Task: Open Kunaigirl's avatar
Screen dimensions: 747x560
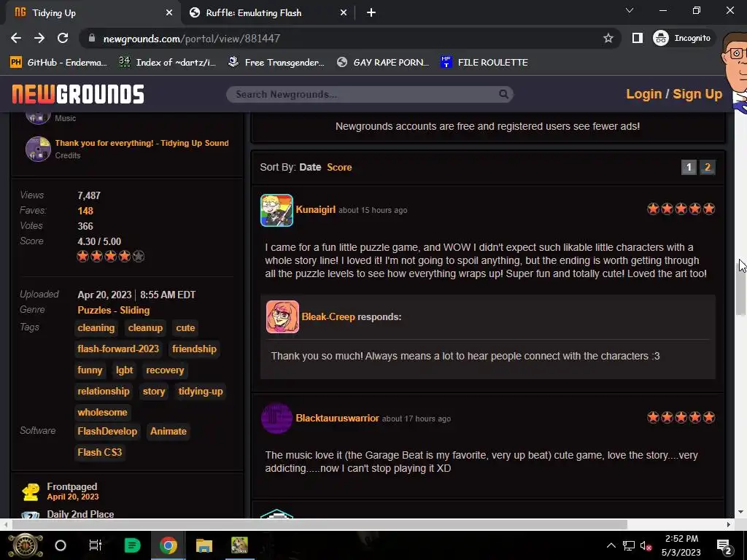Action: 276,210
